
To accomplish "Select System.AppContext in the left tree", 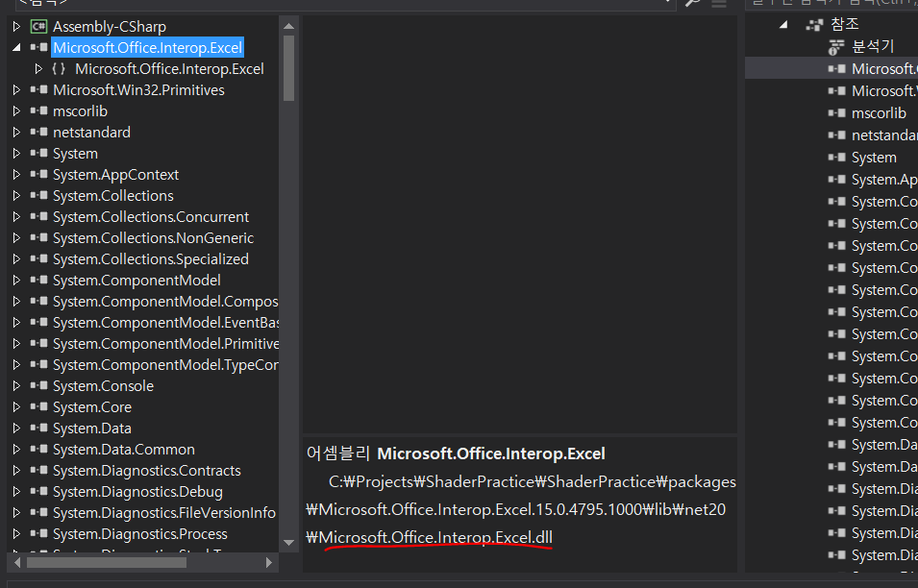I will click(116, 174).
